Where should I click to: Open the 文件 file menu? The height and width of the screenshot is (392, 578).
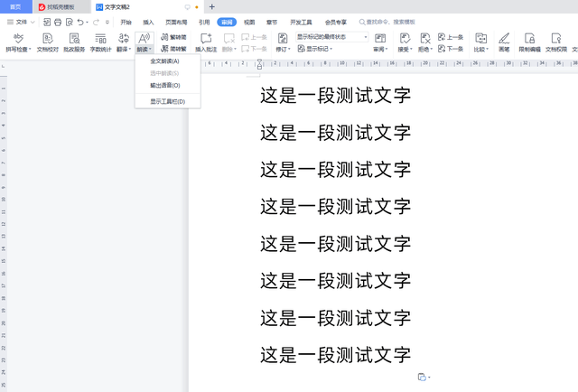click(x=21, y=22)
